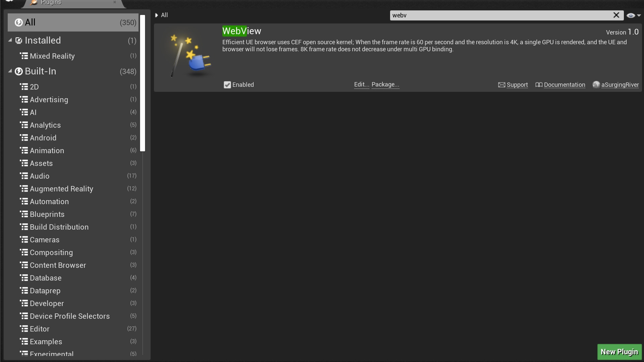Click the New Plugin button
644x362 pixels.
619,352
